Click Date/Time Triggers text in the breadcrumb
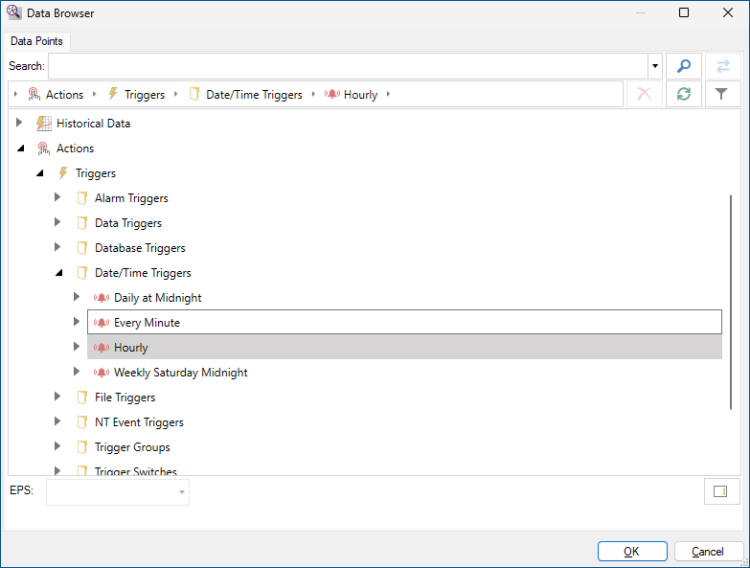The width and height of the screenshot is (750, 568). 254,95
